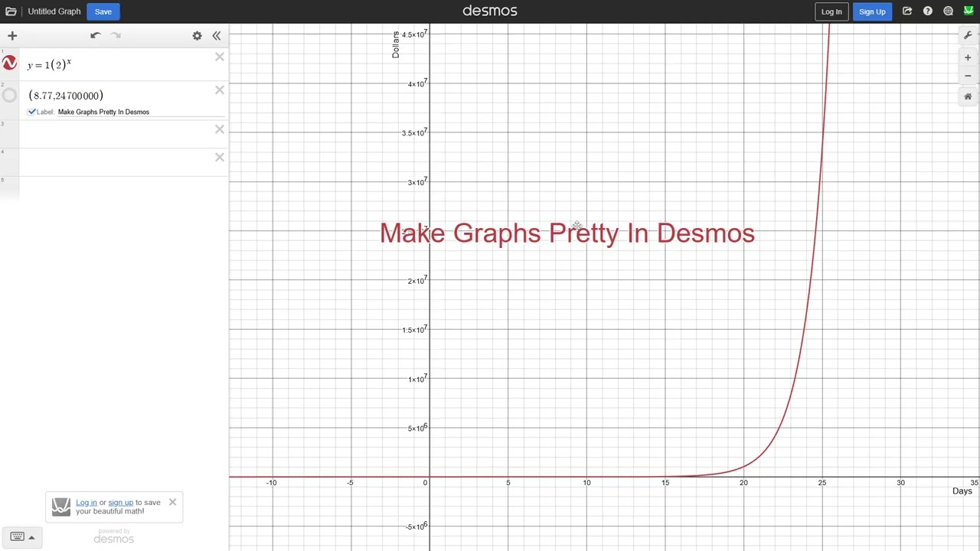Viewport: 980px width, 551px height.
Task: Click the Undo arrow
Action: coord(95,36)
